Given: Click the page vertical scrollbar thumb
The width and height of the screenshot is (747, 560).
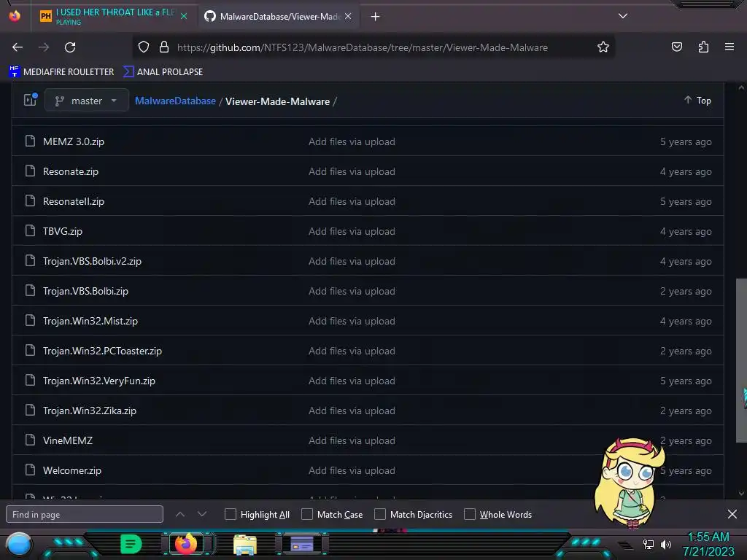Looking at the screenshot, I should [x=741, y=360].
